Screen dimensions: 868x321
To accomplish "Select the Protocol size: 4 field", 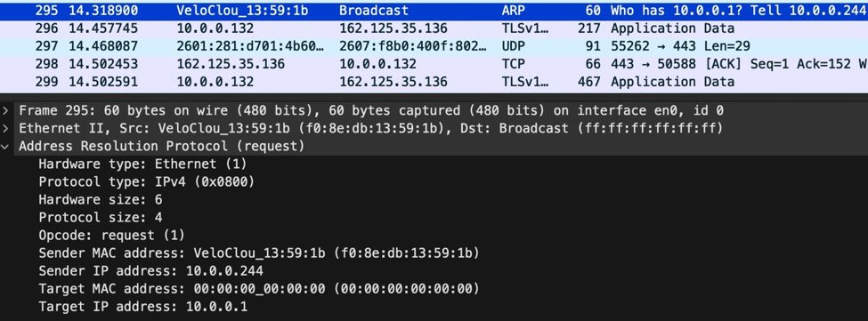I will [x=434, y=217].
